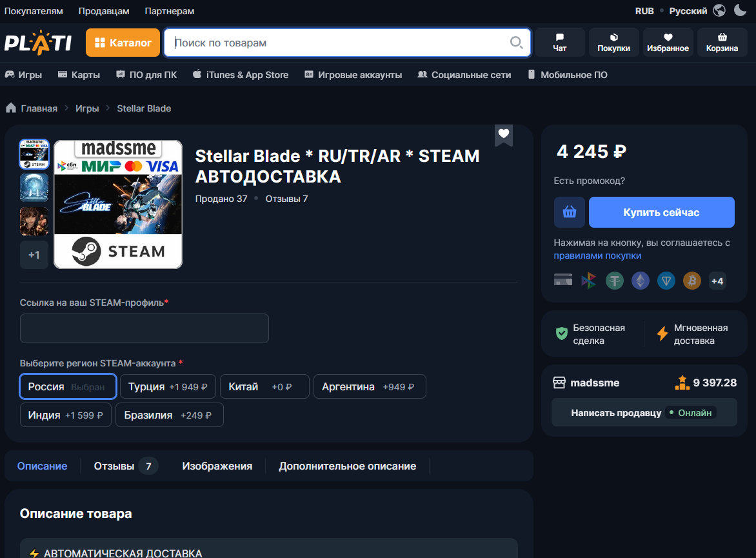Open Избранное favorites heart icon
The image size is (756, 558).
point(668,43)
